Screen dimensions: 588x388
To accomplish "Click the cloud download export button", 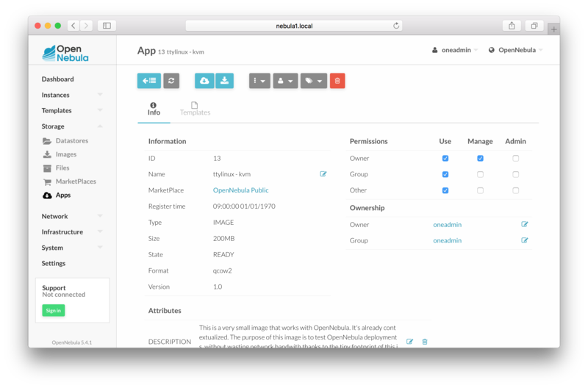I will pyautogui.click(x=204, y=81).
